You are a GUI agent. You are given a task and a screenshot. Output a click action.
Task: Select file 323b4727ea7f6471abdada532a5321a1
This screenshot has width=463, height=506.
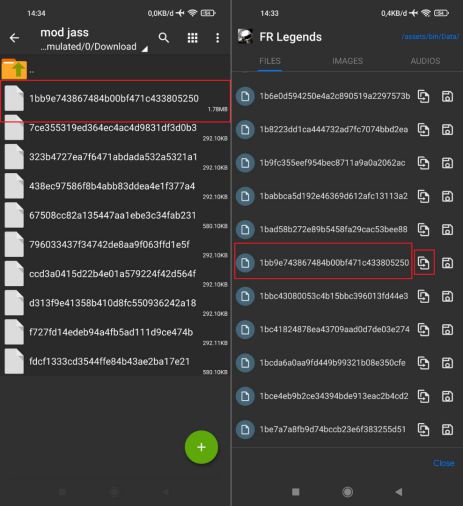pos(115,157)
